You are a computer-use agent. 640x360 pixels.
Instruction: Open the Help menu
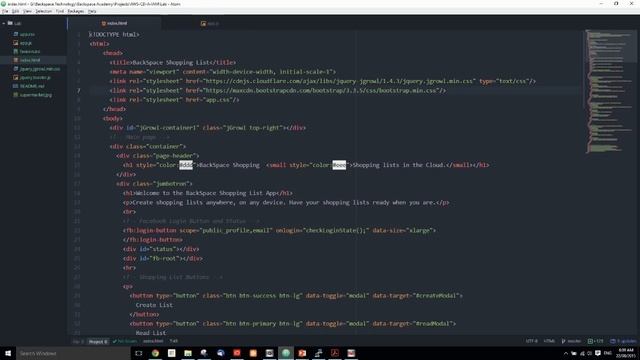pyautogui.click(x=92, y=11)
